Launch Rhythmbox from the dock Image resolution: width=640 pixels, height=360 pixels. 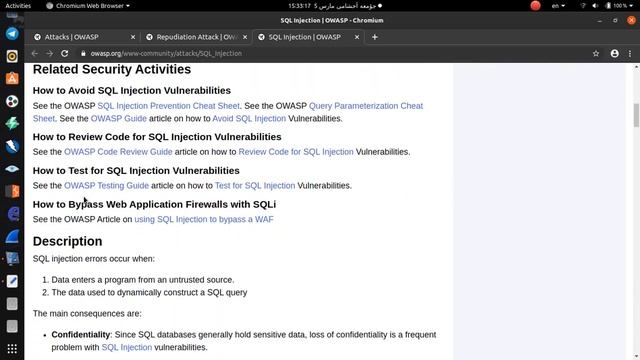coord(12,56)
